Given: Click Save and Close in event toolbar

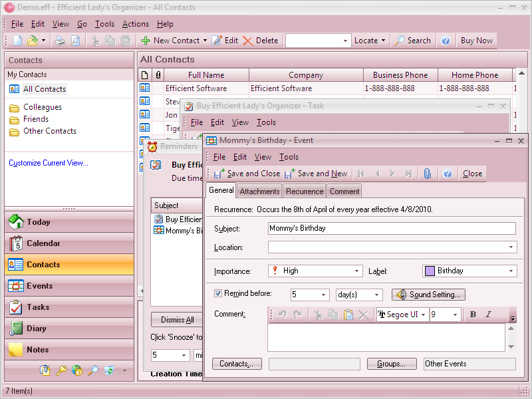Looking at the screenshot, I should click(x=247, y=174).
